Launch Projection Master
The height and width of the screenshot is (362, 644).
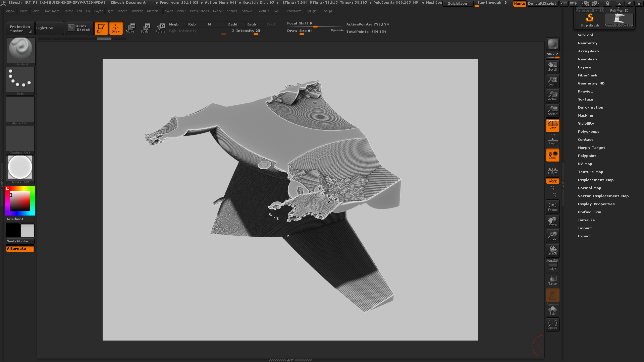tap(19, 28)
